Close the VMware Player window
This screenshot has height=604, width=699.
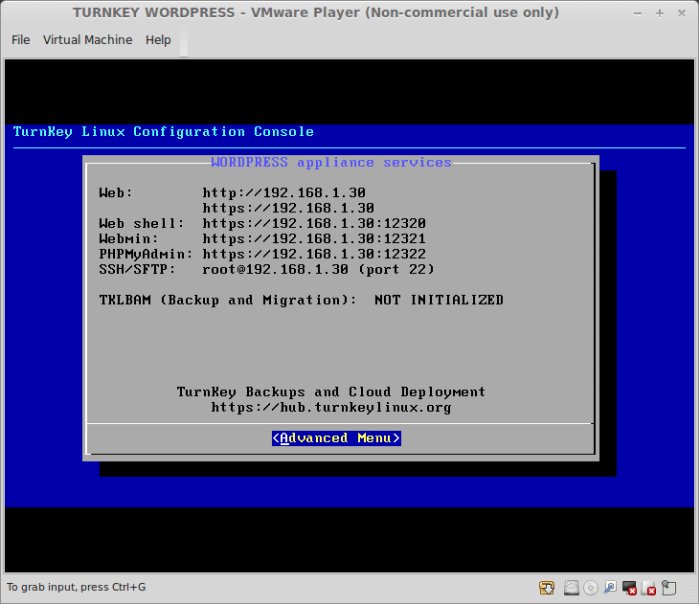point(682,13)
